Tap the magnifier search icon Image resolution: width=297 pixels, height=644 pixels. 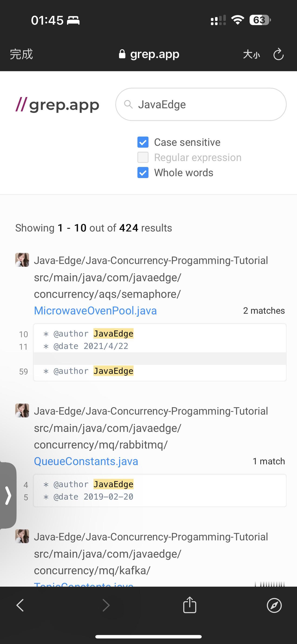tap(128, 104)
